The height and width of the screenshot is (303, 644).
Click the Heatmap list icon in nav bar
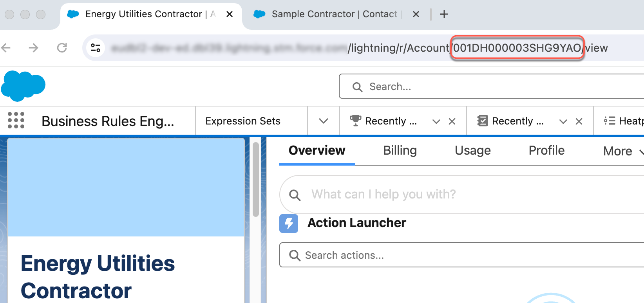coord(610,121)
